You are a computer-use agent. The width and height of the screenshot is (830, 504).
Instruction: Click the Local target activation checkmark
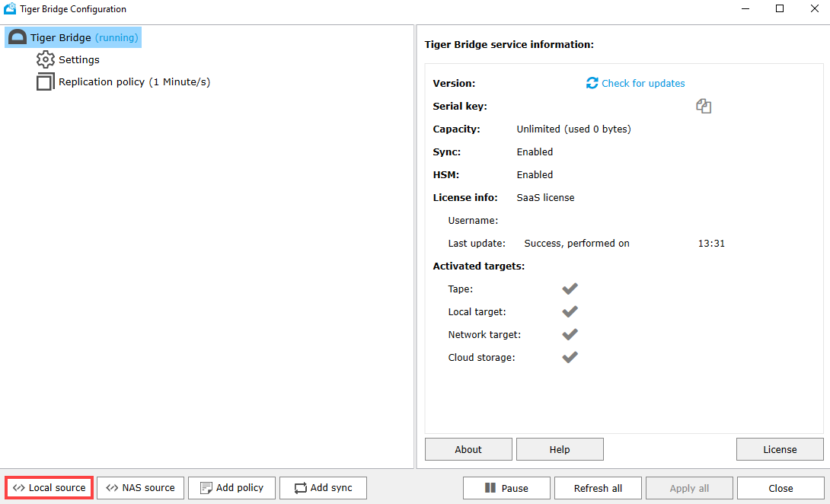[x=570, y=311]
